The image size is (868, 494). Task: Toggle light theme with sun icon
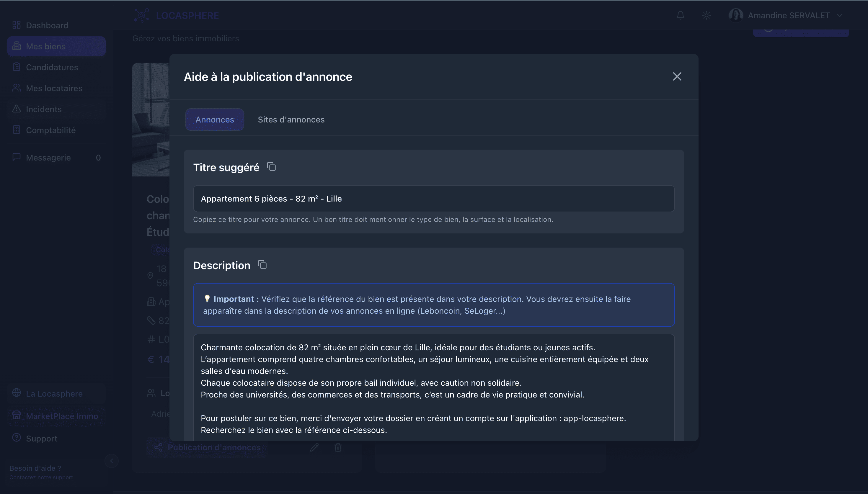(706, 15)
